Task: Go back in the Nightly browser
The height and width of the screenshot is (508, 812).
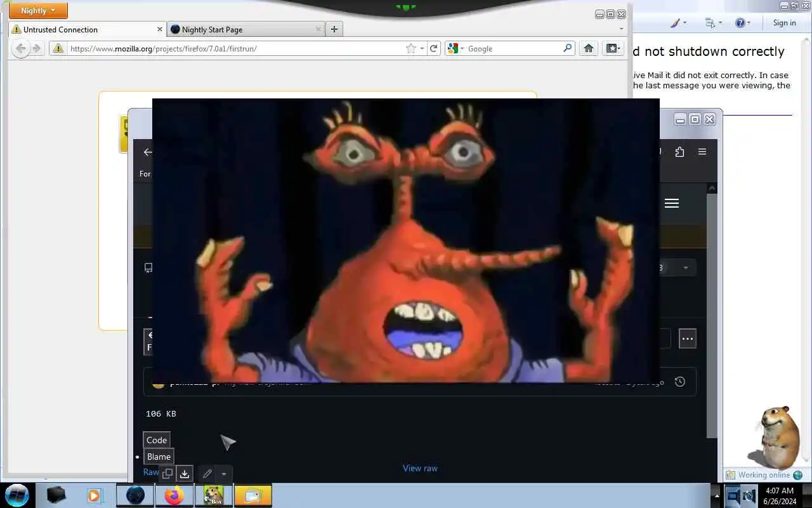Action: coord(20,48)
